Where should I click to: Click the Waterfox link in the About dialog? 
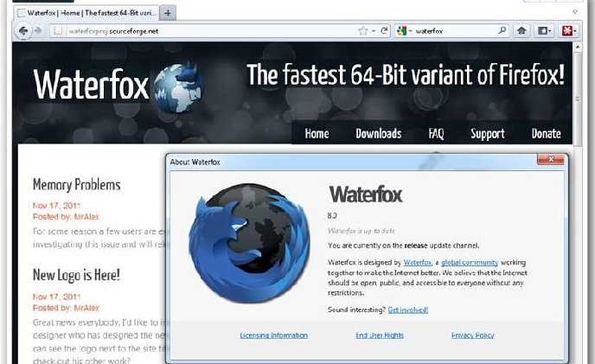coord(417,262)
